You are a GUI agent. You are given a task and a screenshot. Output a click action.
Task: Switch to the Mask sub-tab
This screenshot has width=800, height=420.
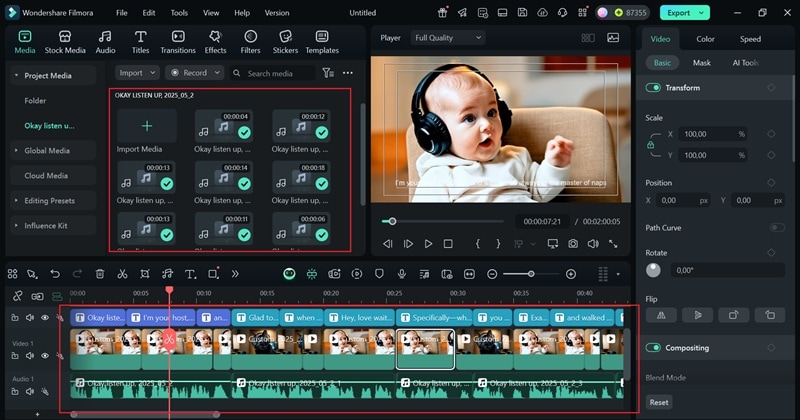pos(702,63)
